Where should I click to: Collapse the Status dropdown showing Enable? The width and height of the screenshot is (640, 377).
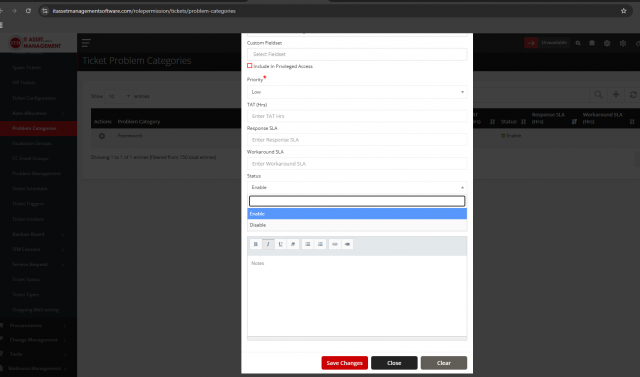click(357, 187)
